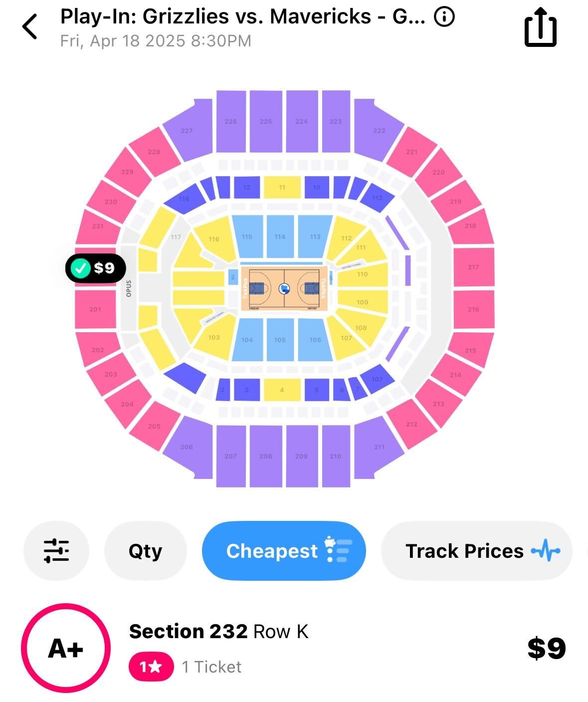The image size is (588, 702).
Task: Select section 225 on the seat map
Action: 266,121
